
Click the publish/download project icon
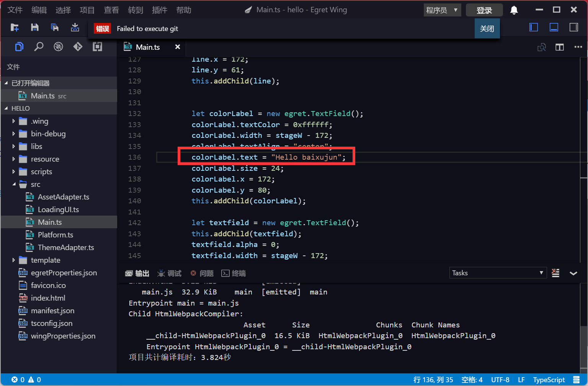click(75, 27)
